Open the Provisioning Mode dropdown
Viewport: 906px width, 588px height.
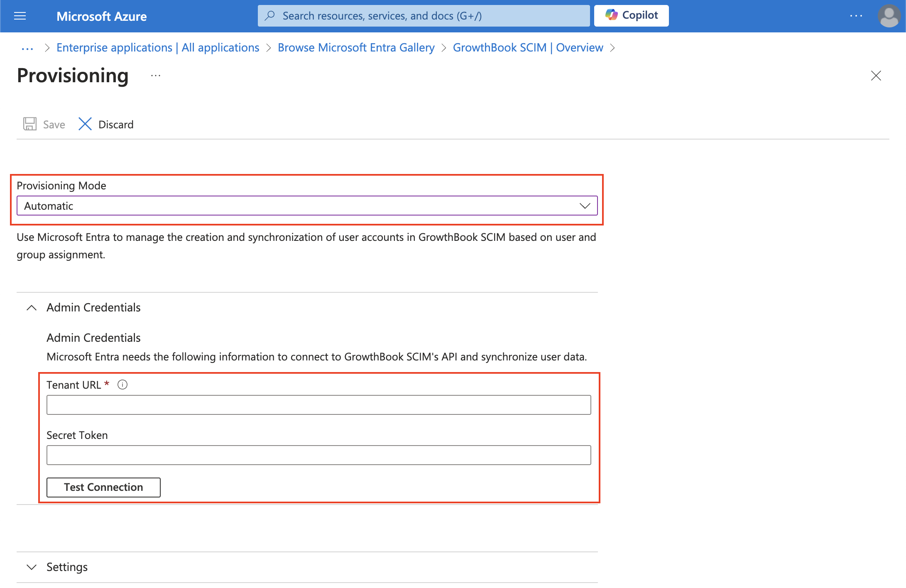pos(307,206)
